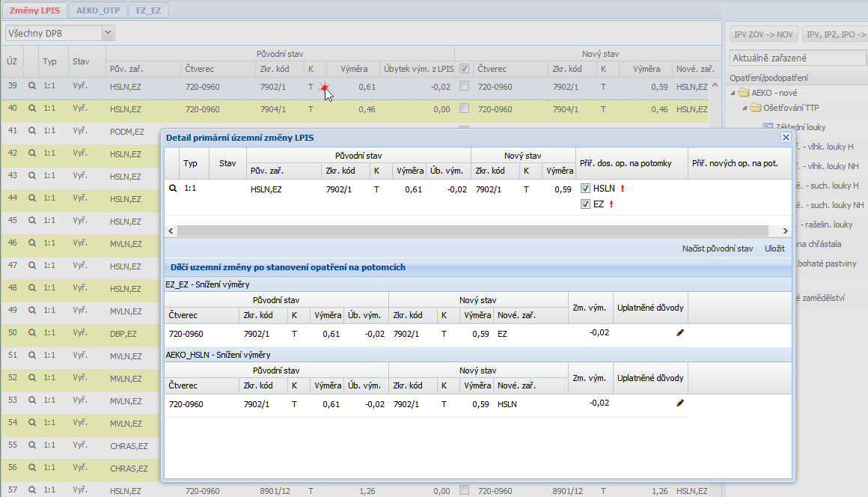
Task: Uncheck the EZ checkbox in dialog
Action: pos(585,204)
